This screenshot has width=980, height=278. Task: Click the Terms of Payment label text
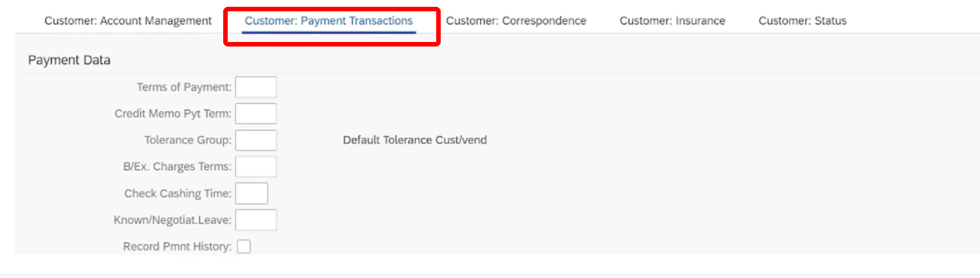[184, 87]
